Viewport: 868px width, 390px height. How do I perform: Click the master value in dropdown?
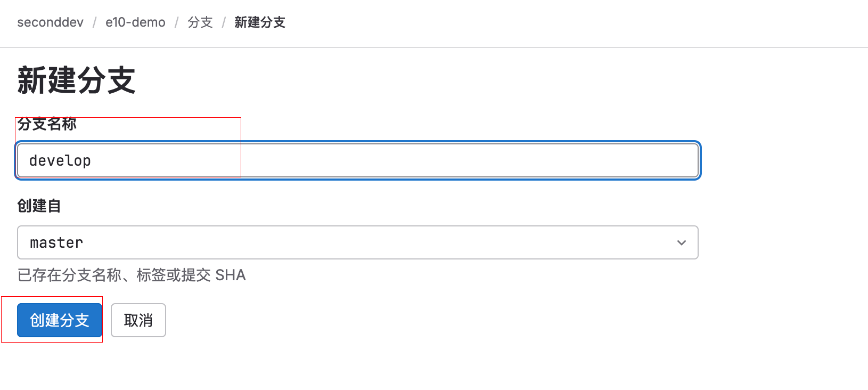coord(55,242)
